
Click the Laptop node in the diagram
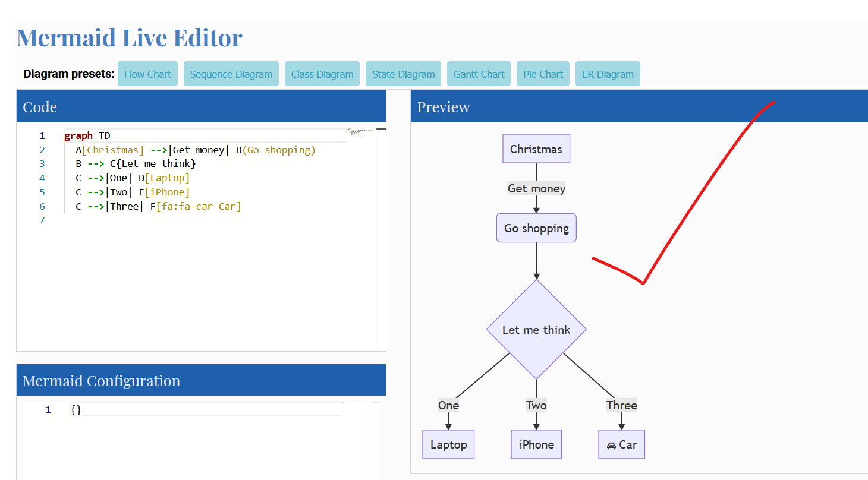click(448, 444)
